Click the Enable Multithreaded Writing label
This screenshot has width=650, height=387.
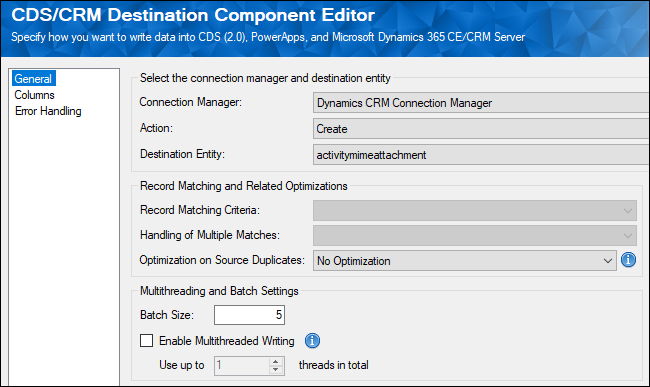click(x=227, y=341)
